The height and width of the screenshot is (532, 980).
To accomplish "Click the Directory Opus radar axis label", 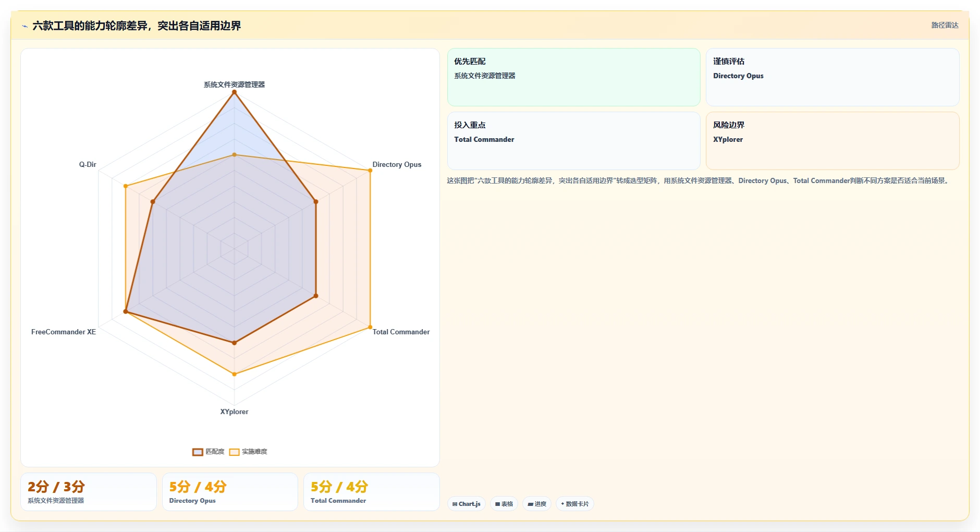I will point(397,164).
